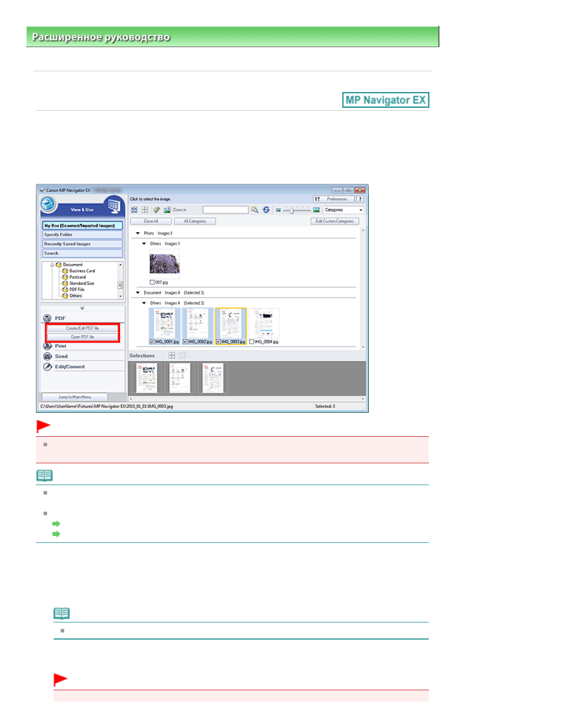This screenshot has height=728, width=562.
Task: Click the small thumbnail size icon
Action: pos(278,210)
